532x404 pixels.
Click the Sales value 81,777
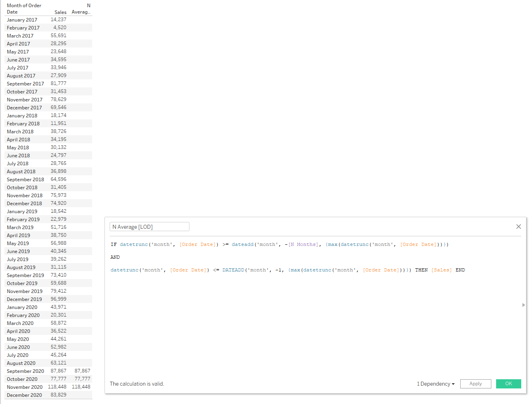tap(59, 83)
